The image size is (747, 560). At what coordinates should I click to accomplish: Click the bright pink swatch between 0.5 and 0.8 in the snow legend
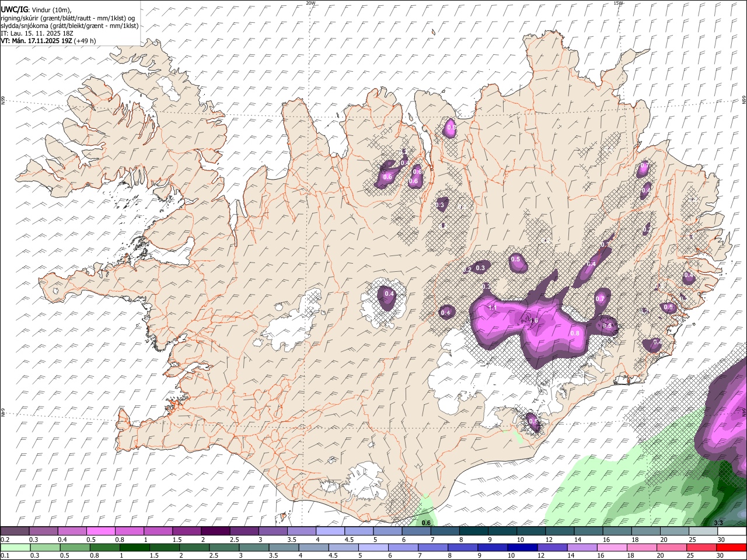click(x=100, y=531)
